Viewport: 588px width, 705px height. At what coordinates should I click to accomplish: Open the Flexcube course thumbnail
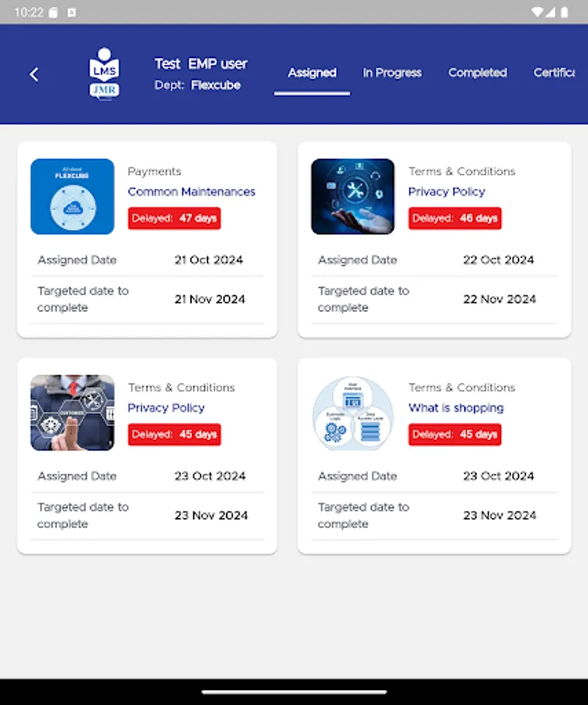tap(72, 197)
